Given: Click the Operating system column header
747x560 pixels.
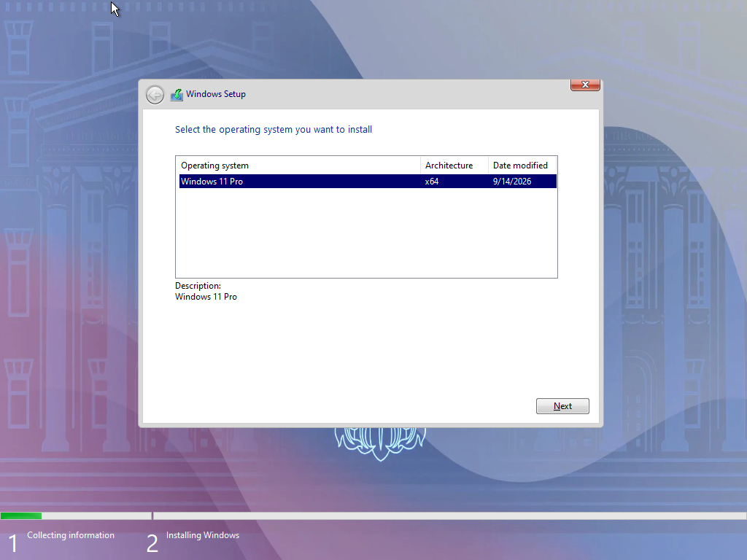Looking at the screenshot, I should (298, 166).
